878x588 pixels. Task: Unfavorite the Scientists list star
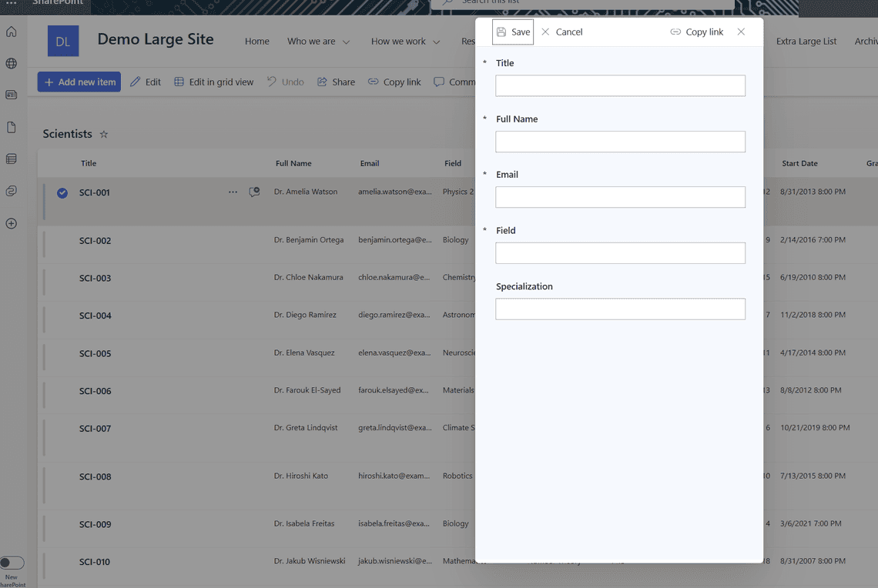(102, 134)
